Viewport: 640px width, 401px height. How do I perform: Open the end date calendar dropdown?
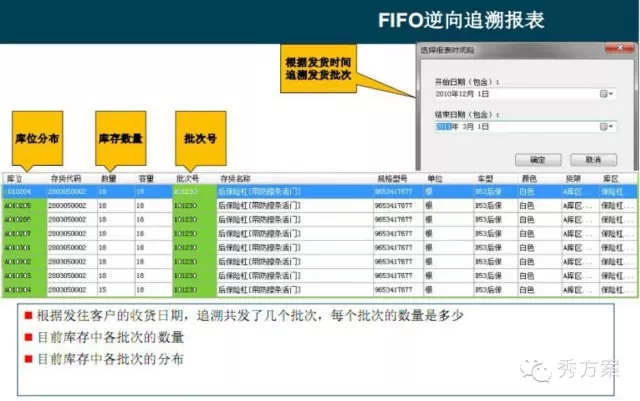pos(606,127)
